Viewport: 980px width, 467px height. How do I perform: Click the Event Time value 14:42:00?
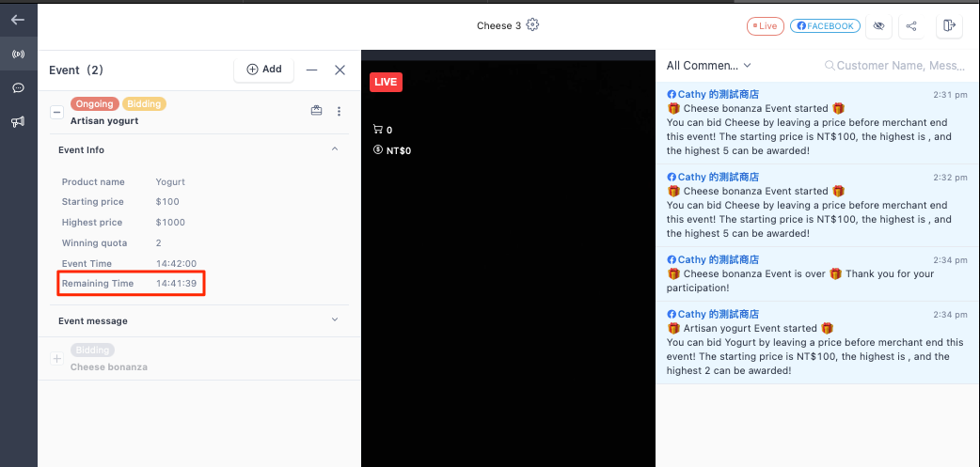tap(176, 263)
